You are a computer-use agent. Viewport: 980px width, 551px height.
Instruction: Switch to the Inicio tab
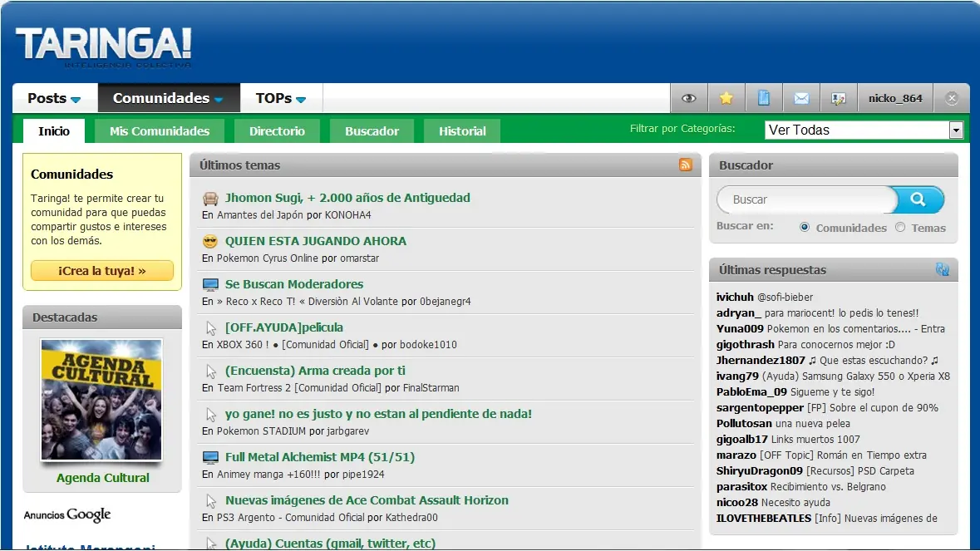coord(54,131)
